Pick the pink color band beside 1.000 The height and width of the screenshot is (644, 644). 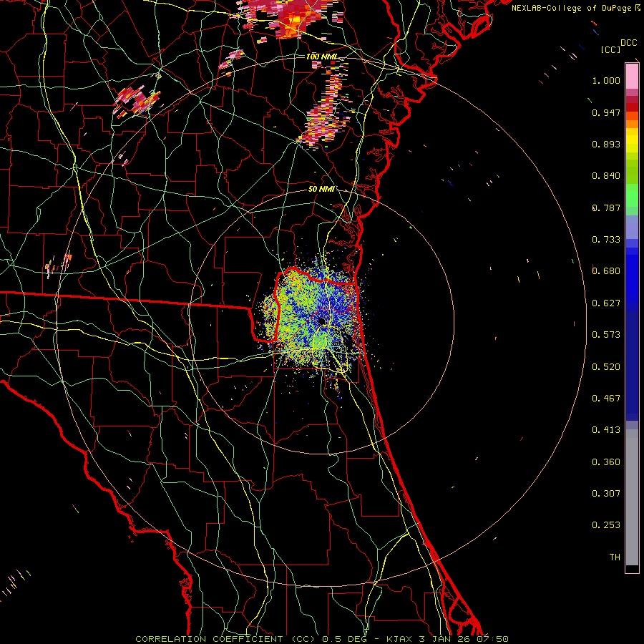tap(632, 78)
